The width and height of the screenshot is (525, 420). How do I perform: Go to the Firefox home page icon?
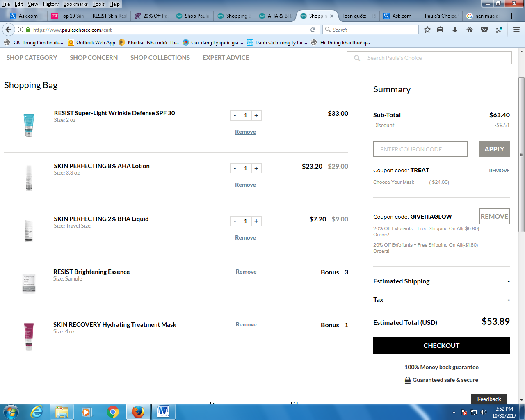coord(470,30)
